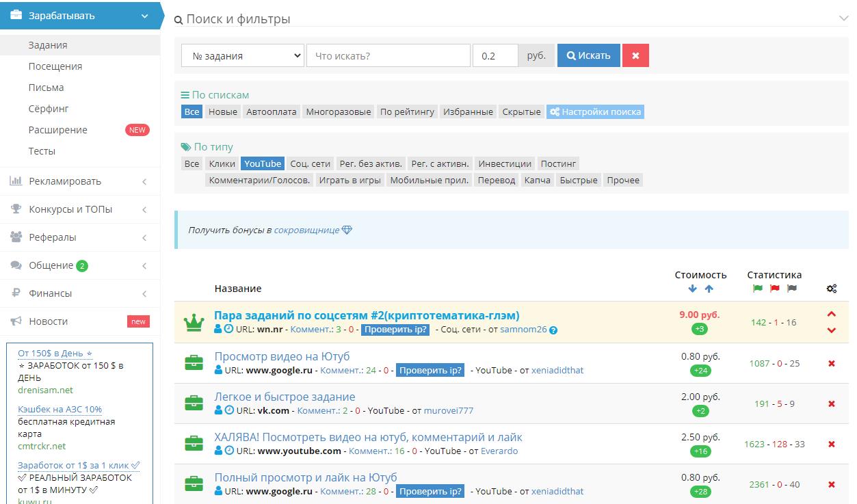Screen dimensions: 857x504
Task: Select the Соц. сети type filter
Action: (311, 163)
